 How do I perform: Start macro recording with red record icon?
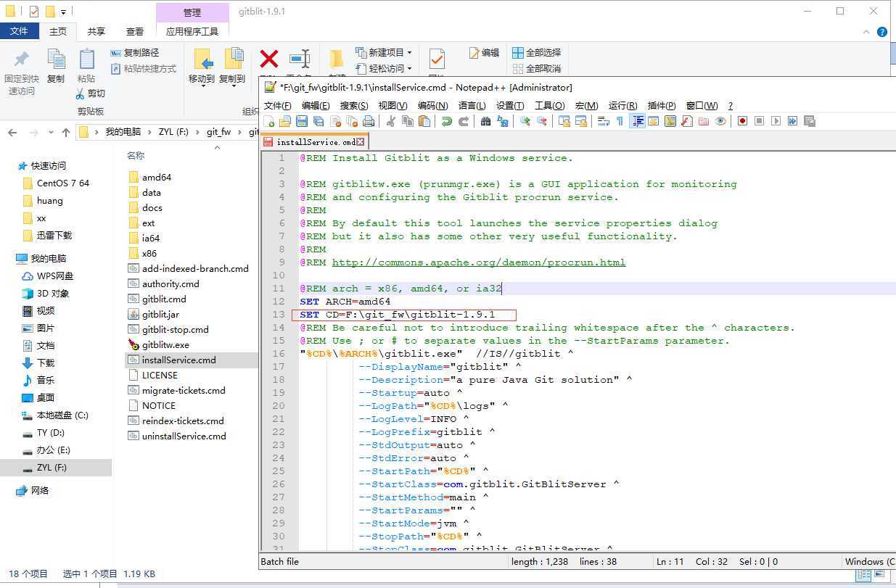click(742, 121)
